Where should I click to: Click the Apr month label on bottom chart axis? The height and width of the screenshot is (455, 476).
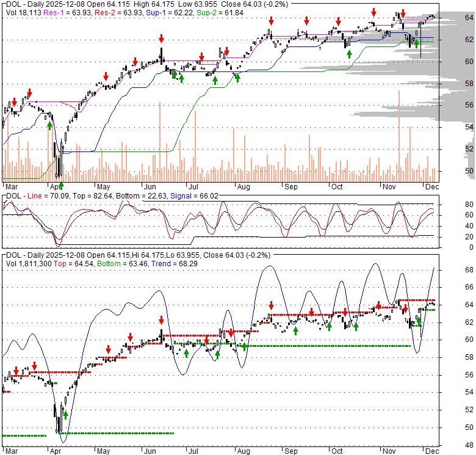56,451
